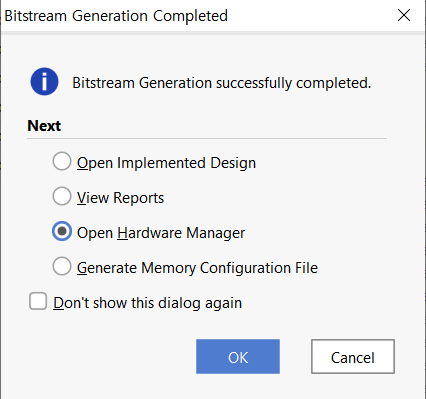Screen dimensions: 426x399
Task: Click the "Don't show this dialog again" text
Action: [147, 303]
